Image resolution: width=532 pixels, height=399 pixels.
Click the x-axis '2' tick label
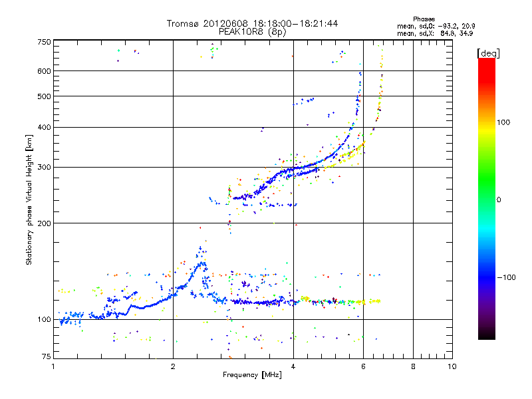coord(173,366)
